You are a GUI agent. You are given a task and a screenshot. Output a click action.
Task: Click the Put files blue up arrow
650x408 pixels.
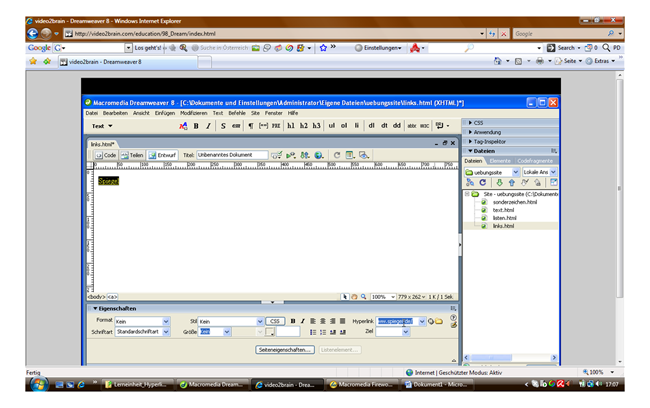tap(512, 182)
